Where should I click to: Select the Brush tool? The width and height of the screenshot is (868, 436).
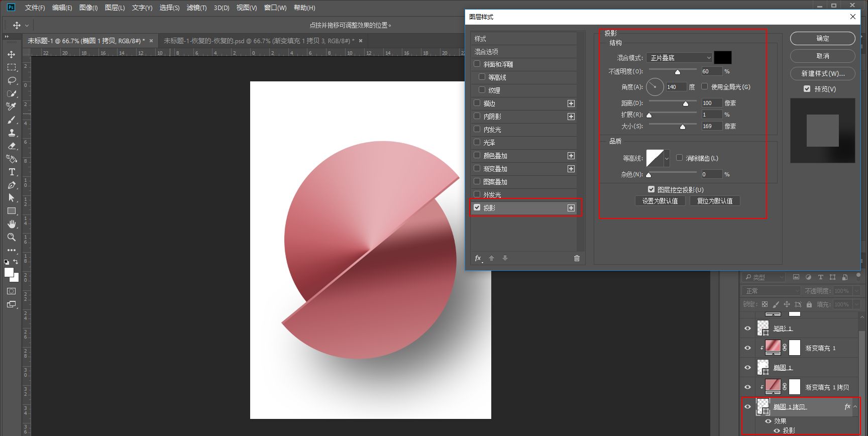pos(12,120)
